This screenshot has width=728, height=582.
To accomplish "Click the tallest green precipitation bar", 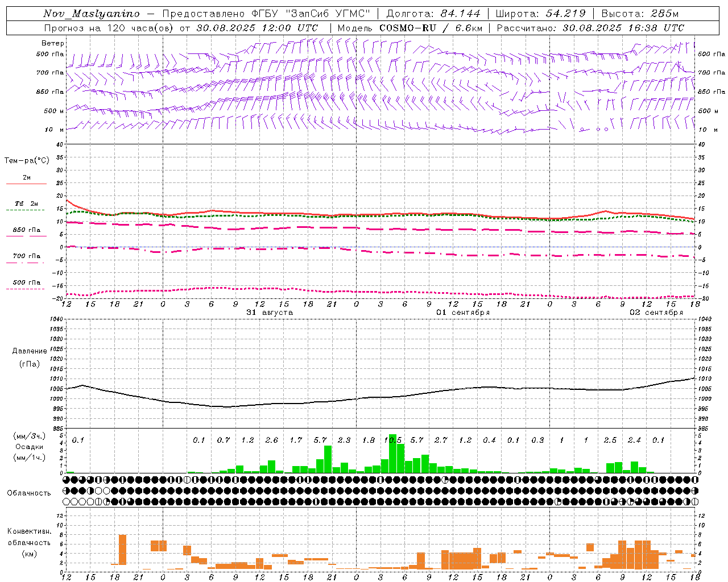I will click(x=392, y=454).
